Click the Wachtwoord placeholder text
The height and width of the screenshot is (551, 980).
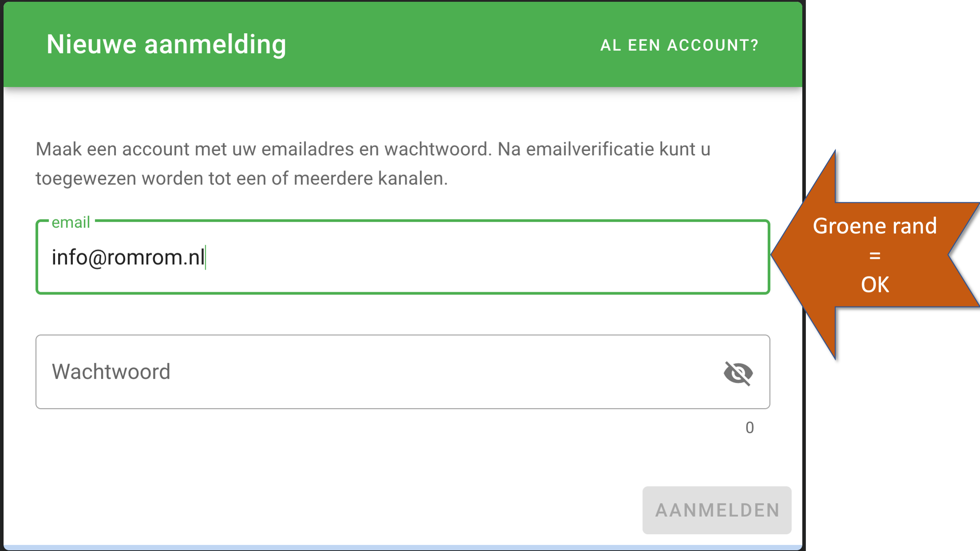(111, 371)
